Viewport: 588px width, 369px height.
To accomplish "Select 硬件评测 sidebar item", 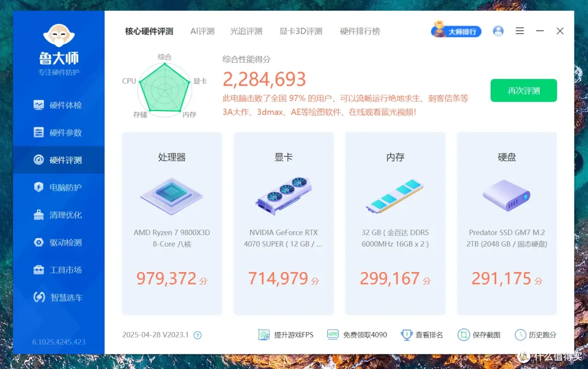I will click(x=59, y=160).
